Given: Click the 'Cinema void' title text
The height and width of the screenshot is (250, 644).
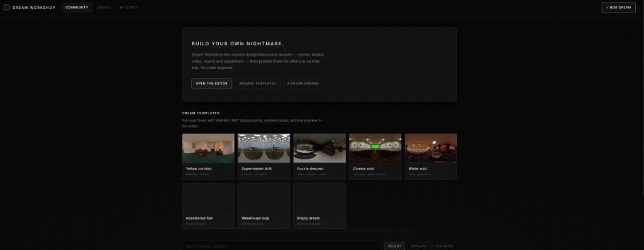Looking at the screenshot, I should pyautogui.click(x=364, y=169).
